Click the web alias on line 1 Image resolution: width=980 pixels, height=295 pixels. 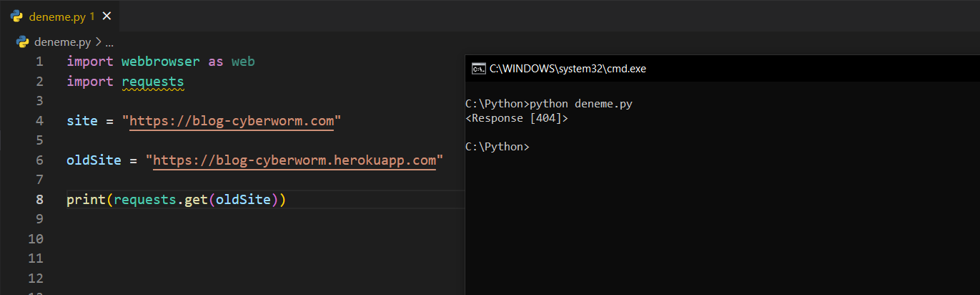click(x=243, y=62)
